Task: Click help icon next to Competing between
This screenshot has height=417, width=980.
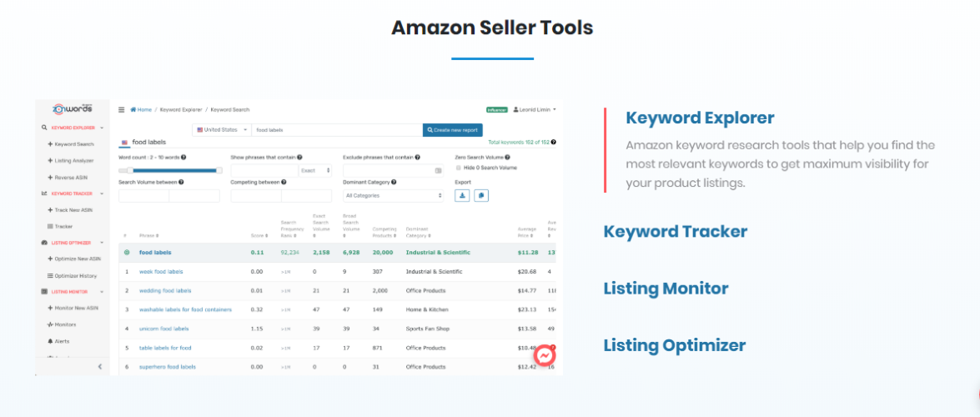Action: tap(284, 183)
